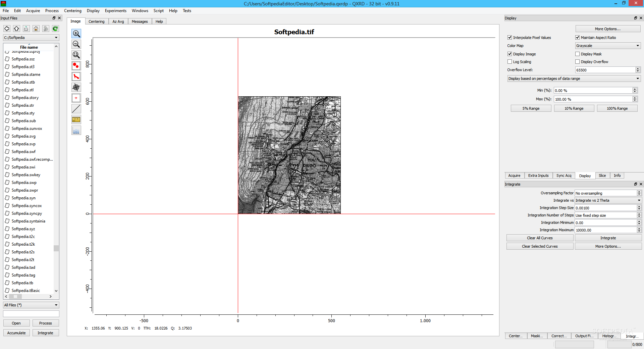Click the file list vertical scrollbar thumb
The width and height of the screenshot is (644, 349).
point(56,248)
